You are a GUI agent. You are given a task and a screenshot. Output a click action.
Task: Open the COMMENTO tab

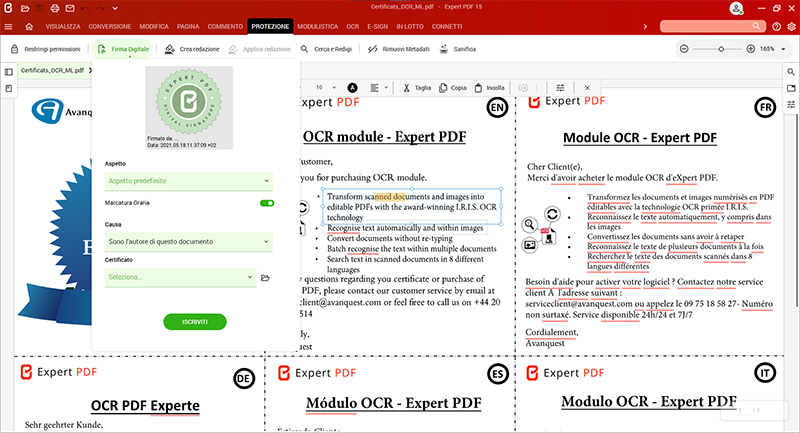click(225, 27)
